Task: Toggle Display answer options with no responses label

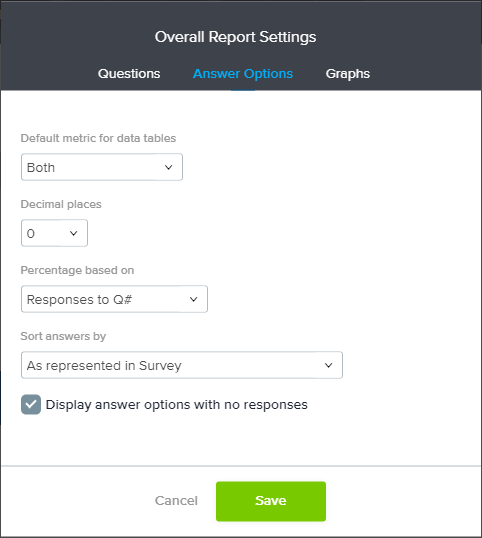Action: pyautogui.click(x=177, y=405)
